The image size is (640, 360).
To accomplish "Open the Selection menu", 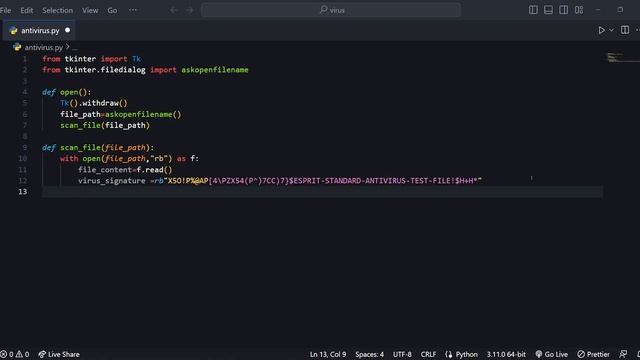I will (58, 10).
